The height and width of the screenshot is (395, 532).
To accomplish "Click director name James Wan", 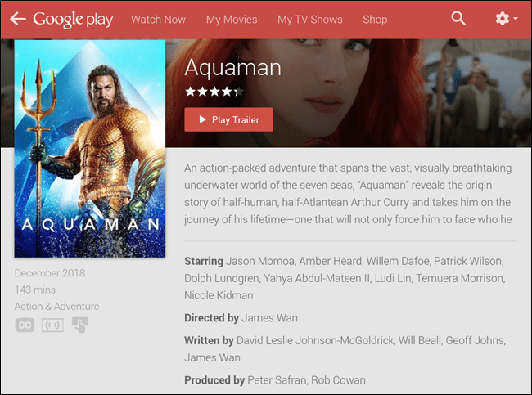I will coord(271,317).
